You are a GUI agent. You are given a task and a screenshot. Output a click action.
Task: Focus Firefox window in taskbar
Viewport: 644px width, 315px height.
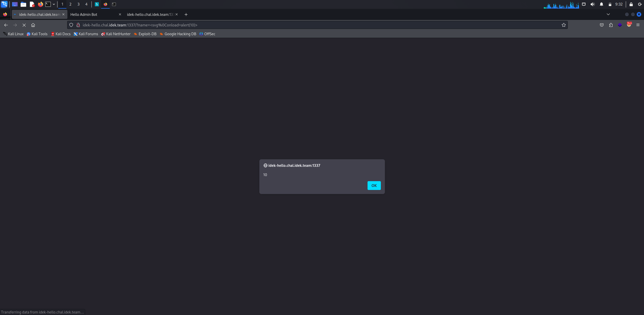coord(105,4)
